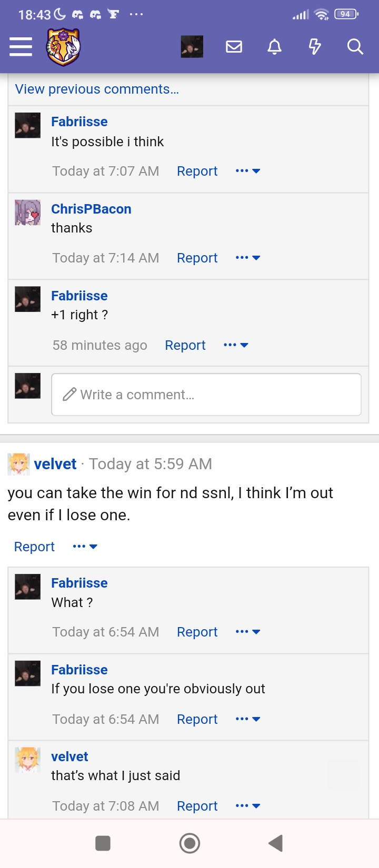This screenshot has height=868, width=379.
Task: Tap the Android home circle button
Action: (x=189, y=843)
